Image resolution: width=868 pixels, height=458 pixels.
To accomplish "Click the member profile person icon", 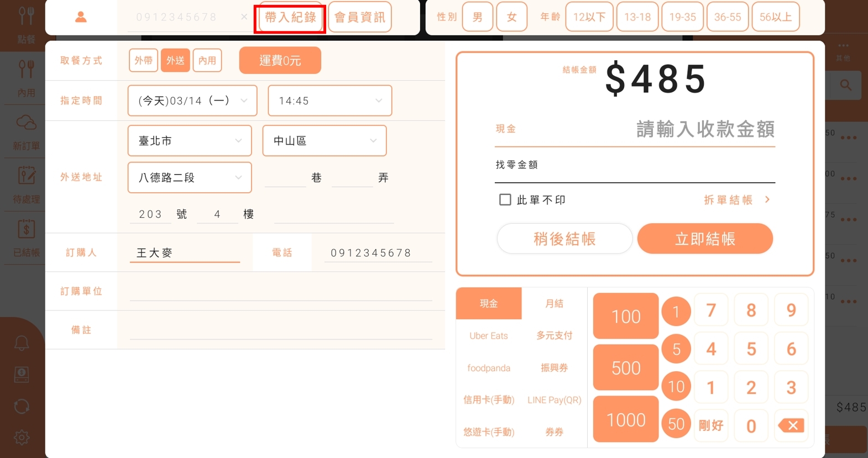I will [x=81, y=17].
